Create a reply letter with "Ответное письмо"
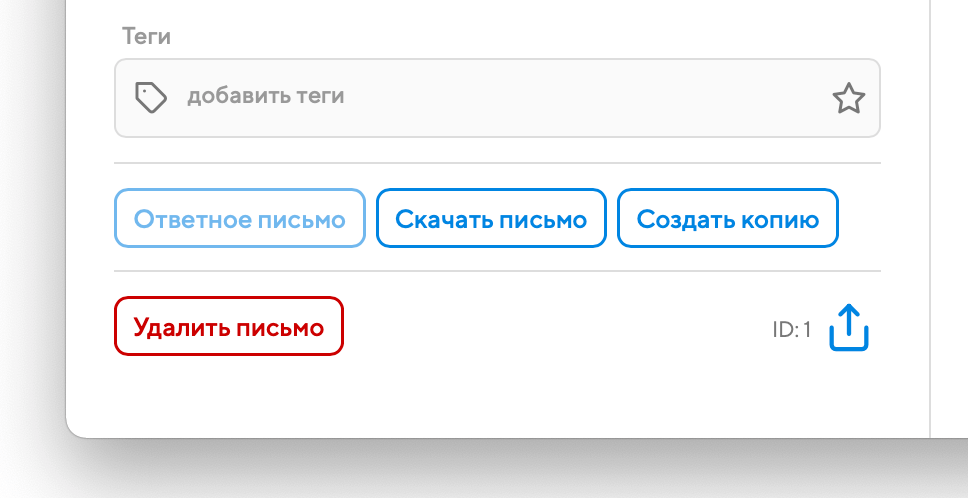Image resolution: width=968 pixels, height=498 pixels. click(x=240, y=218)
